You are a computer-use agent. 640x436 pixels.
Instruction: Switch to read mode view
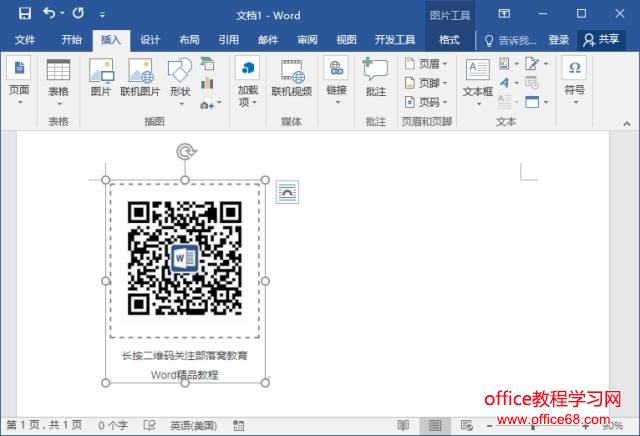(403, 425)
